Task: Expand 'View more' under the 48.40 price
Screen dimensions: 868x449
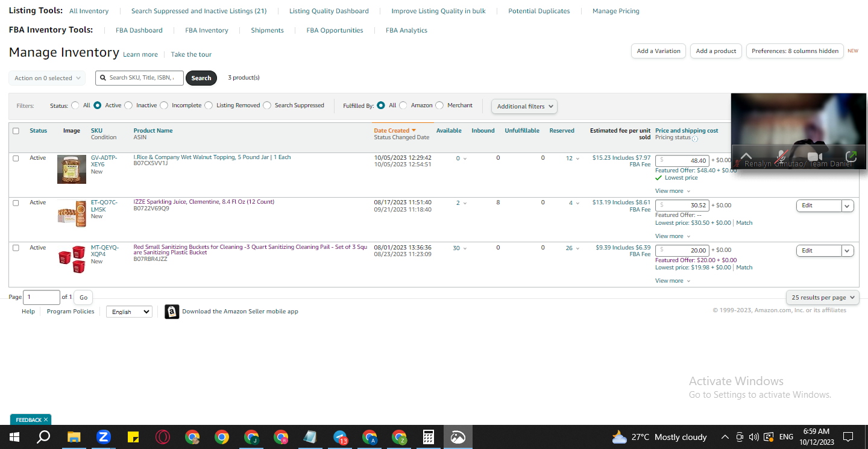Action: pyautogui.click(x=673, y=191)
